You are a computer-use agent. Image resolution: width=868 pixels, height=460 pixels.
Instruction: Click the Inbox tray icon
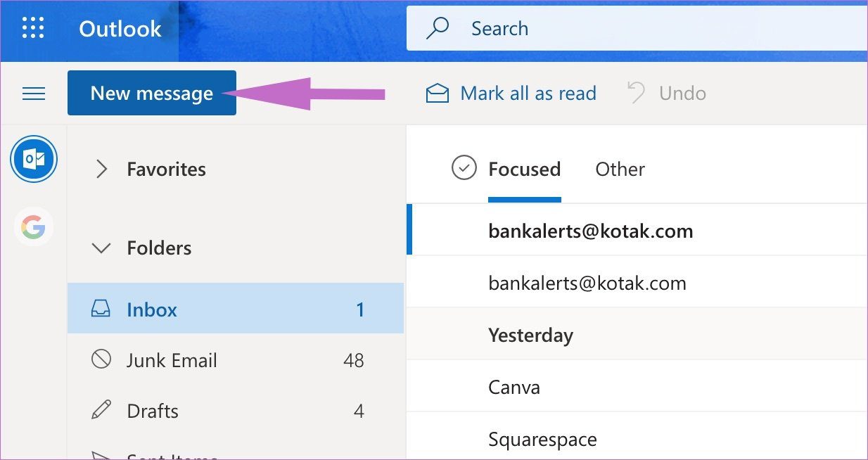[101, 309]
